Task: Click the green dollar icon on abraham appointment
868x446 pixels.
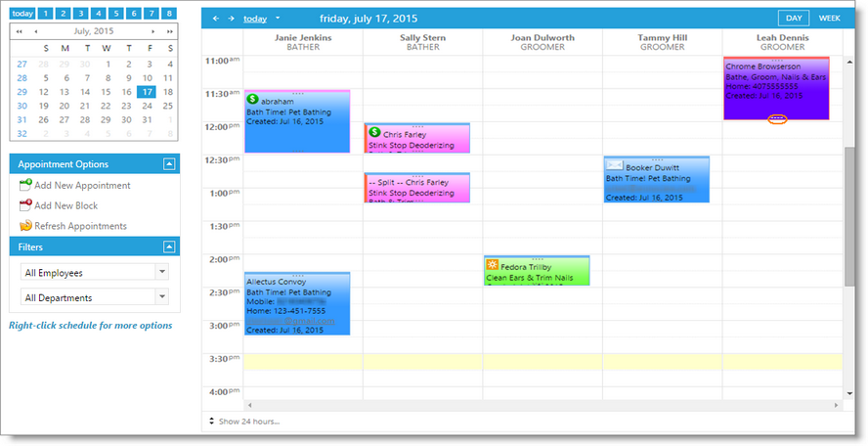Action: [253, 100]
